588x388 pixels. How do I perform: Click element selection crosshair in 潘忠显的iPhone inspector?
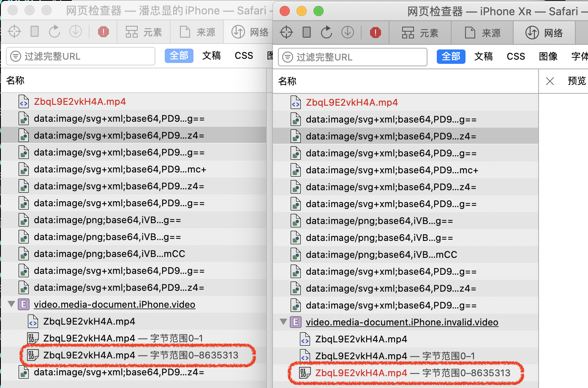tap(14, 31)
